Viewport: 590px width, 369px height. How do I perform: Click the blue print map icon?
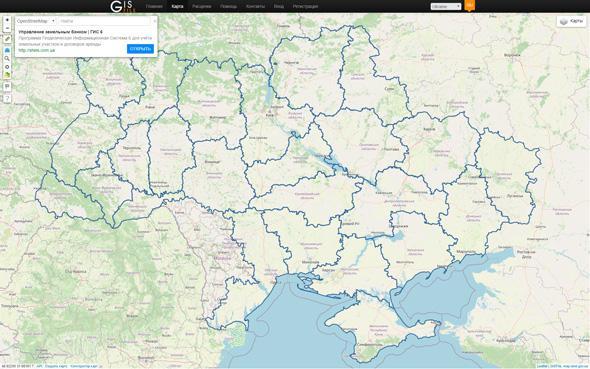point(7,50)
